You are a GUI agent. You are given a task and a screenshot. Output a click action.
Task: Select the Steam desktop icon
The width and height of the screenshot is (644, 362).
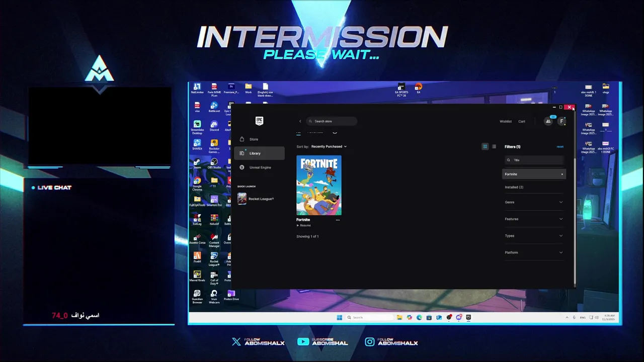(x=197, y=163)
